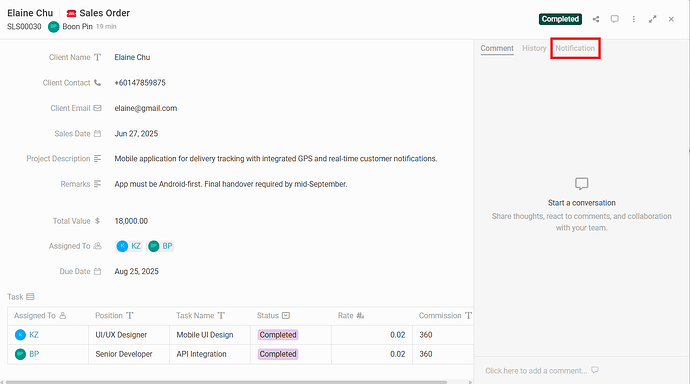Click the Completed status badge in header
Screen dimensions: 690x384
(x=560, y=19)
